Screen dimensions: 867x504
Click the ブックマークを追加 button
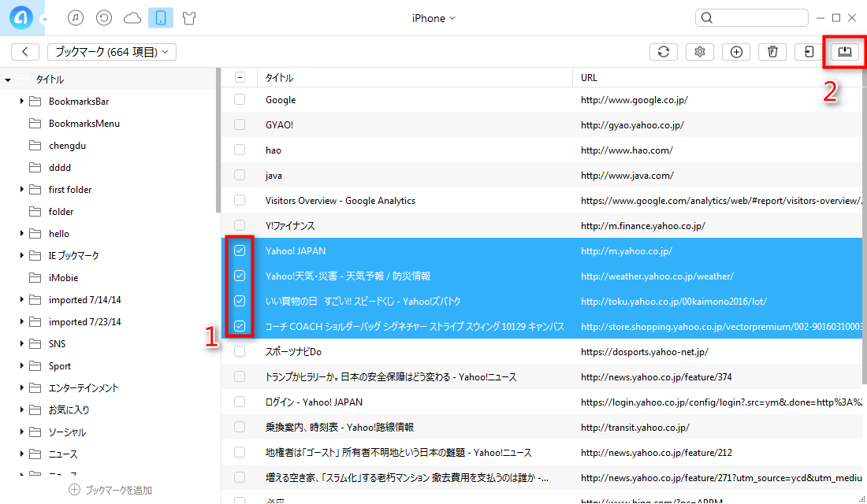tap(110, 490)
